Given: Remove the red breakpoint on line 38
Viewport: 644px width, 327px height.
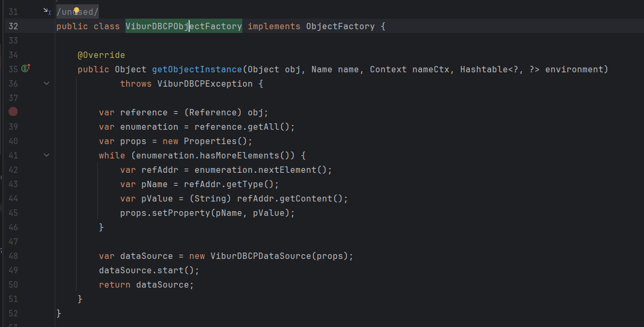Looking at the screenshot, I should click(13, 112).
